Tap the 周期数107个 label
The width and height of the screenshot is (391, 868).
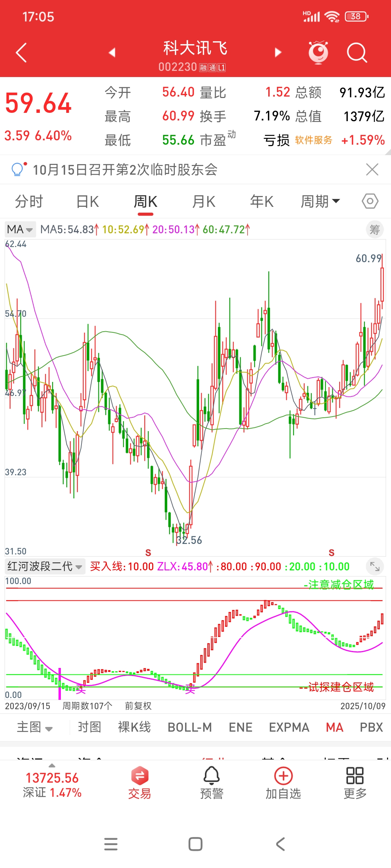[87, 706]
